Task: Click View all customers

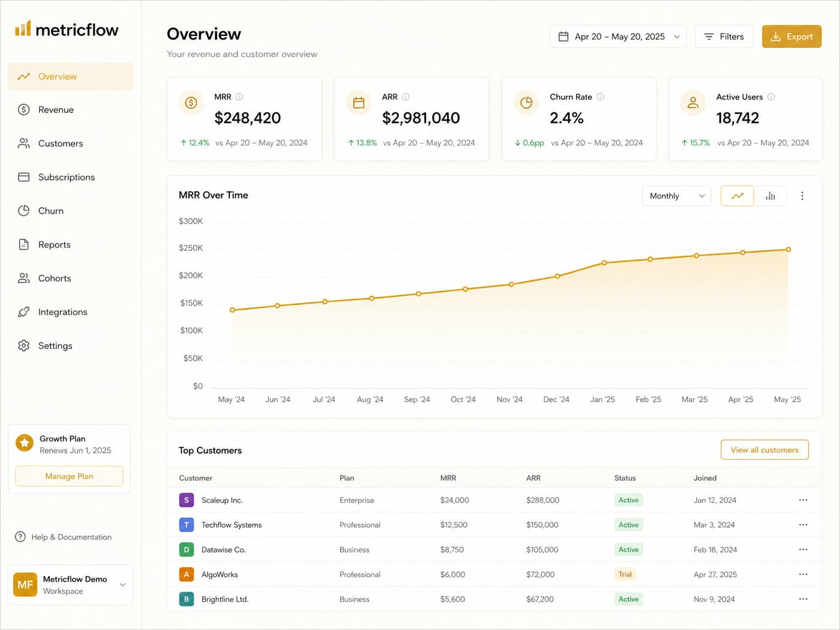Action: click(764, 450)
